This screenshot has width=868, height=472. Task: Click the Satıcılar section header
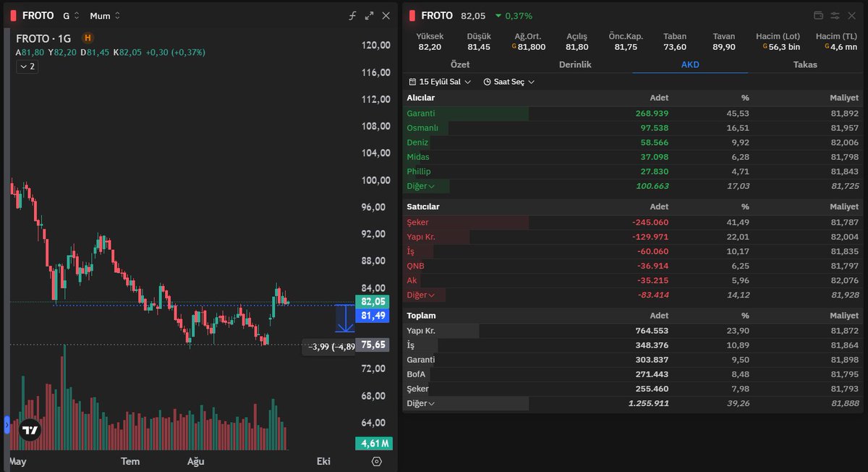[423, 206]
